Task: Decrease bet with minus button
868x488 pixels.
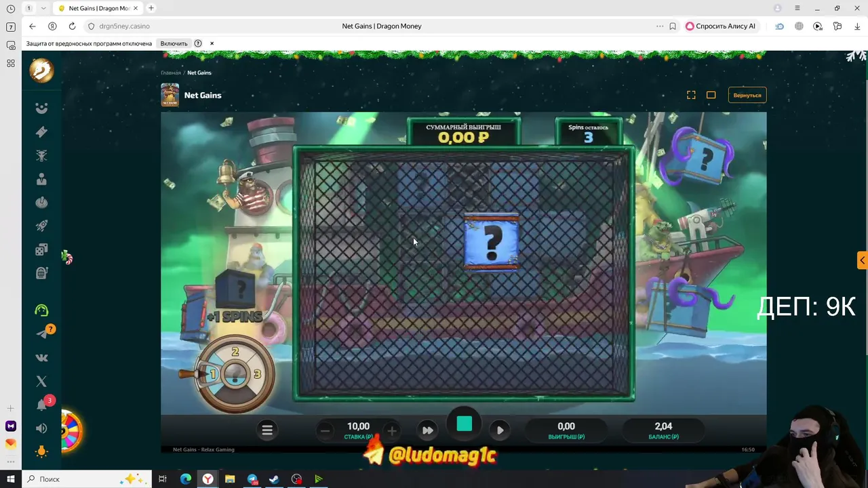Action: [x=325, y=430]
